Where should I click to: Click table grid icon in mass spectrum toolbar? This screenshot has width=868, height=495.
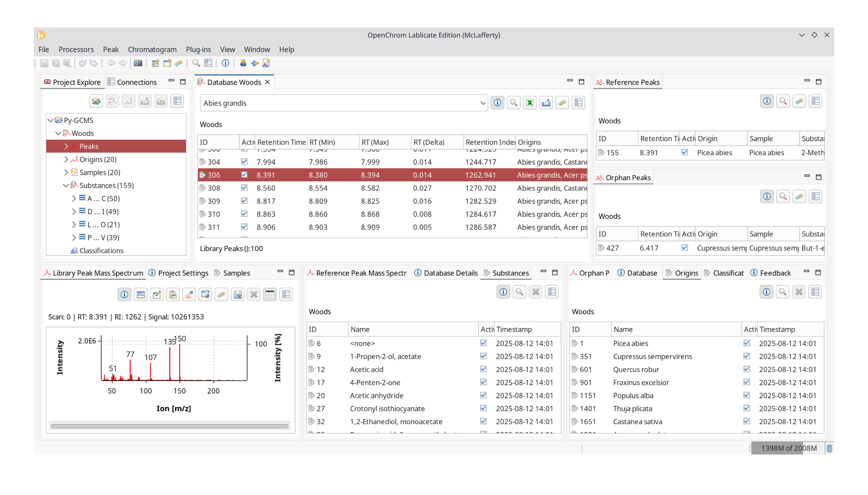[270, 295]
